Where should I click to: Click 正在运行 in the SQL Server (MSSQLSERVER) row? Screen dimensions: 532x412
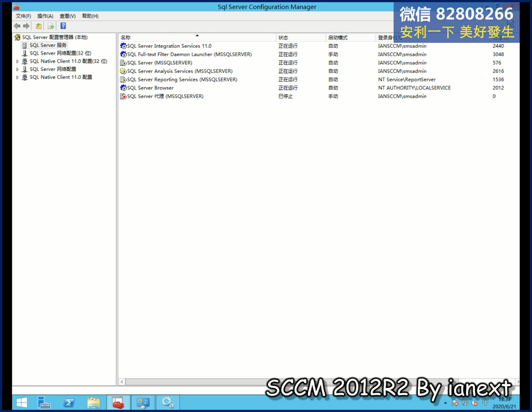(x=288, y=63)
